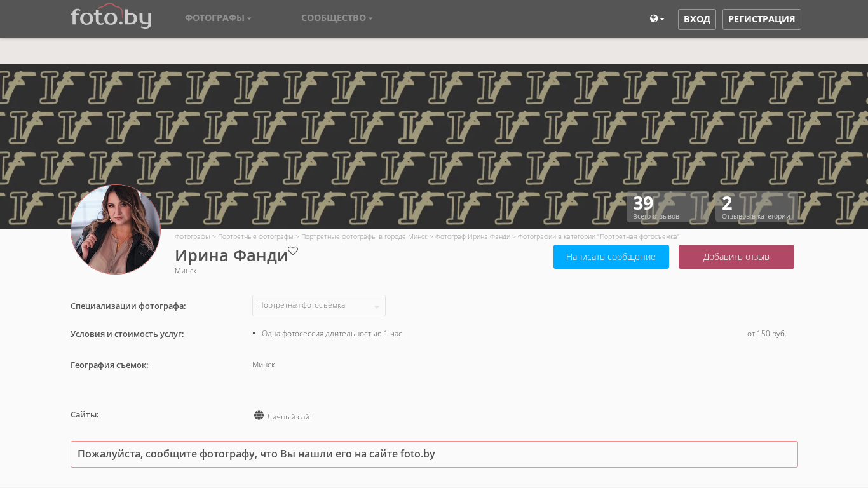Open the Портретные фотографы breadcrumb
The image size is (868, 488).
[255, 236]
